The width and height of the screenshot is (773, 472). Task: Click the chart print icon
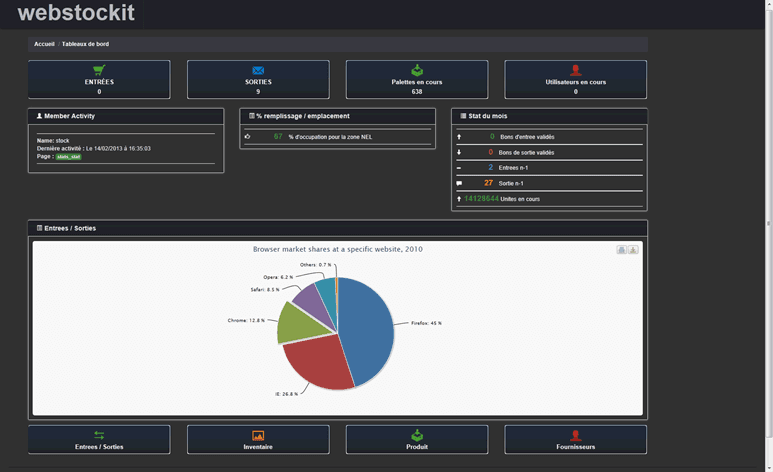click(621, 250)
